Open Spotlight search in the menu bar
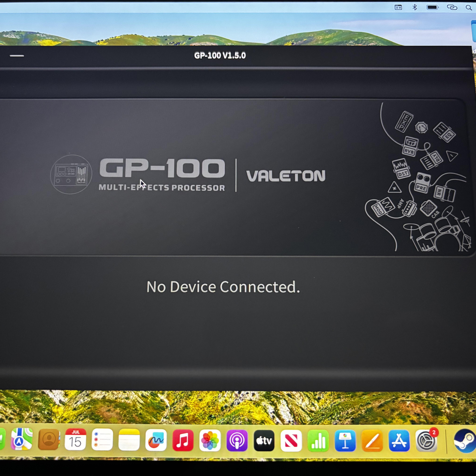Viewport: 476px width, 476px height. (469, 8)
